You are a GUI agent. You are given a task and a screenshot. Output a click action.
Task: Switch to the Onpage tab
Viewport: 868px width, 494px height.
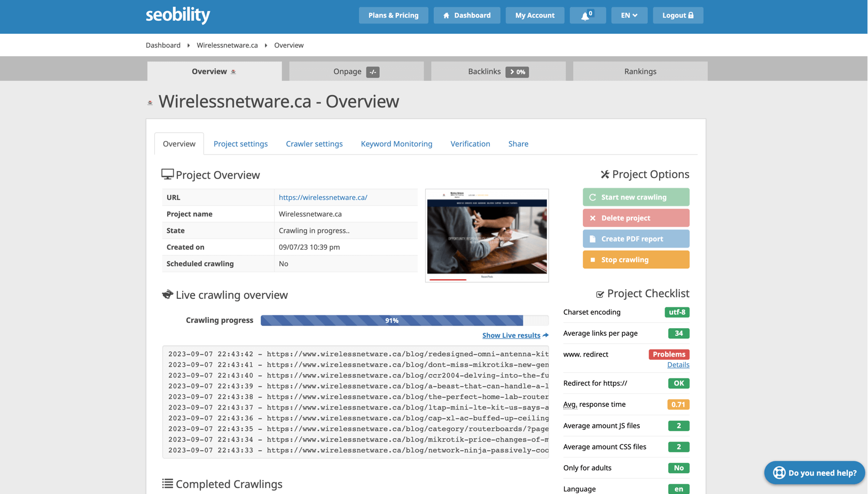point(356,72)
